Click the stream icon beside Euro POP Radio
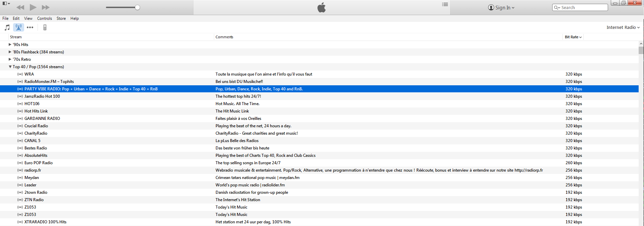Viewport: 644px width, 226px height. pos(20,163)
